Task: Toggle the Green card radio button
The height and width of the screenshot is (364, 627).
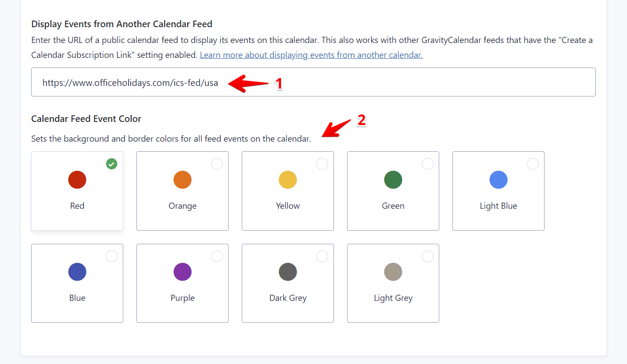Action: [428, 164]
